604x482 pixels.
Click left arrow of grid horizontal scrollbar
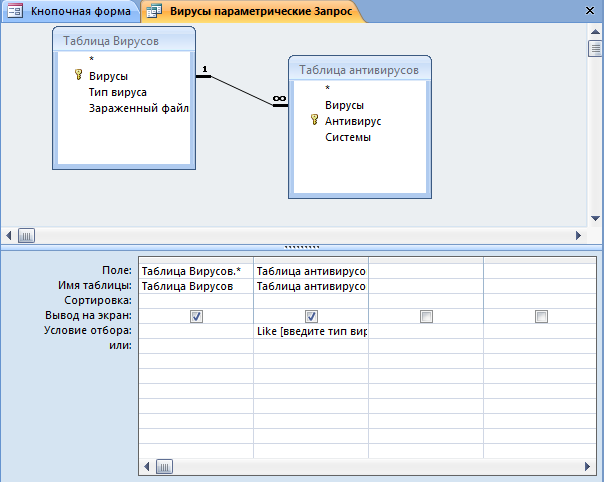tap(146, 467)
